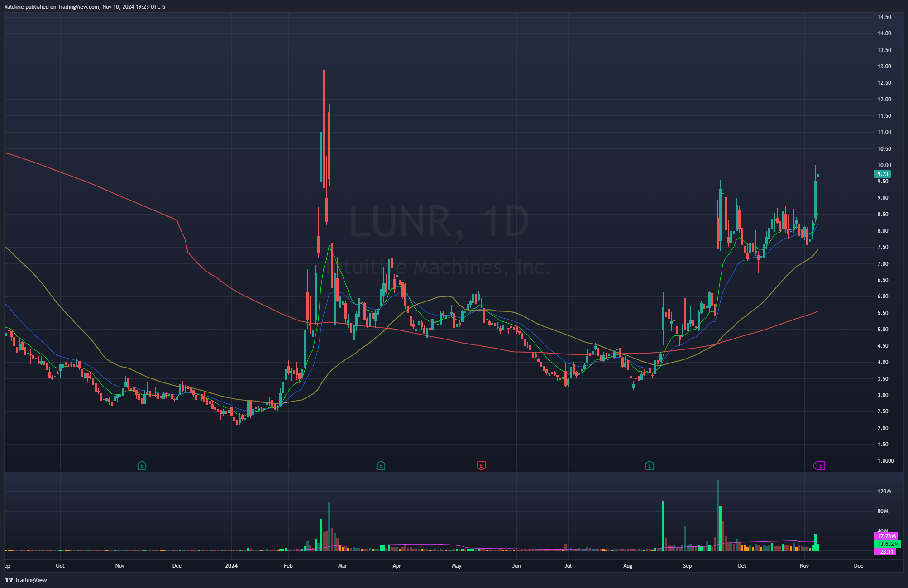Open green earnings marker between Mar and Apr
908x588 pixels.
pyautogui.click(x=381, y=465)
